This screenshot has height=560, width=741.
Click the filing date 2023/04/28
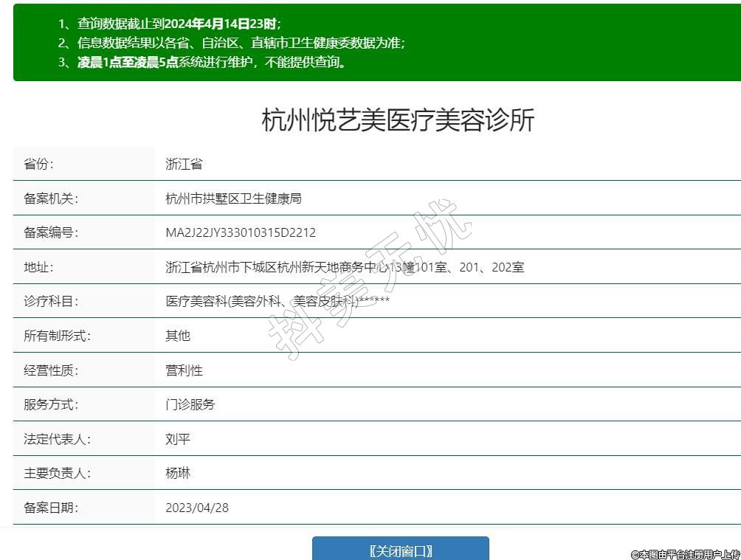click(197, 508)
